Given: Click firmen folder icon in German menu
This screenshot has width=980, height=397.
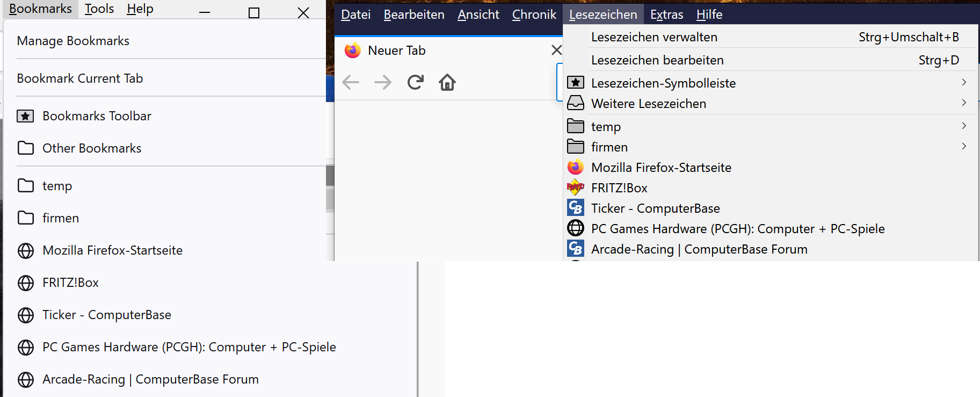Looking at the screenshot, I should [x=576, y=146].
